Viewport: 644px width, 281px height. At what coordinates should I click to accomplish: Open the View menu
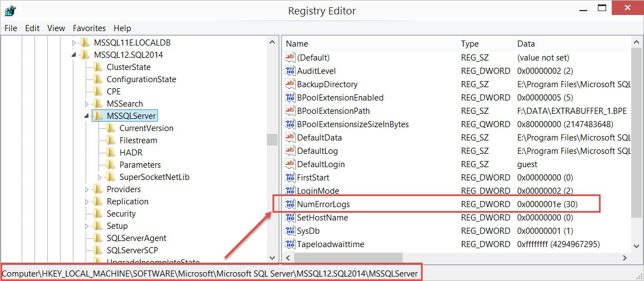[56, 28]
